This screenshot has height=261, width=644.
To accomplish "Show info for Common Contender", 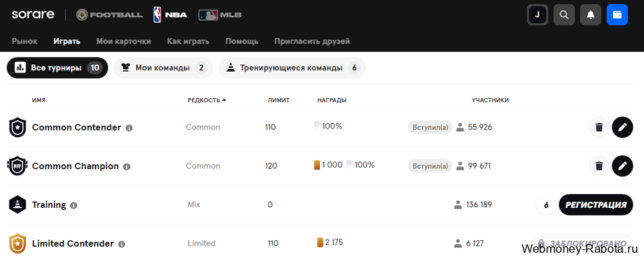I will click(x=129, y=128).
